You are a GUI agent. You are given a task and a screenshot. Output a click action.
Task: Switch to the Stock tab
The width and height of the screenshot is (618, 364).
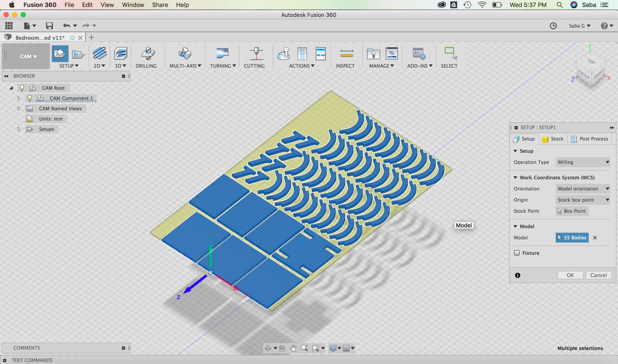(x=553, y=139)
